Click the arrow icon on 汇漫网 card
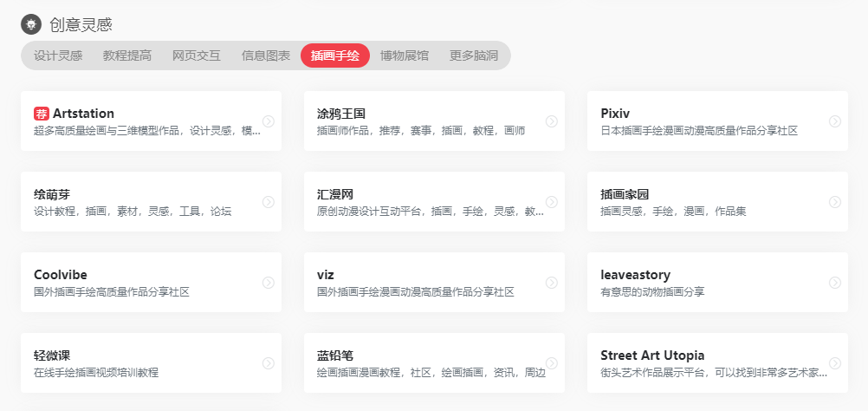Viewport: 868px width, 411px height. 552,202
